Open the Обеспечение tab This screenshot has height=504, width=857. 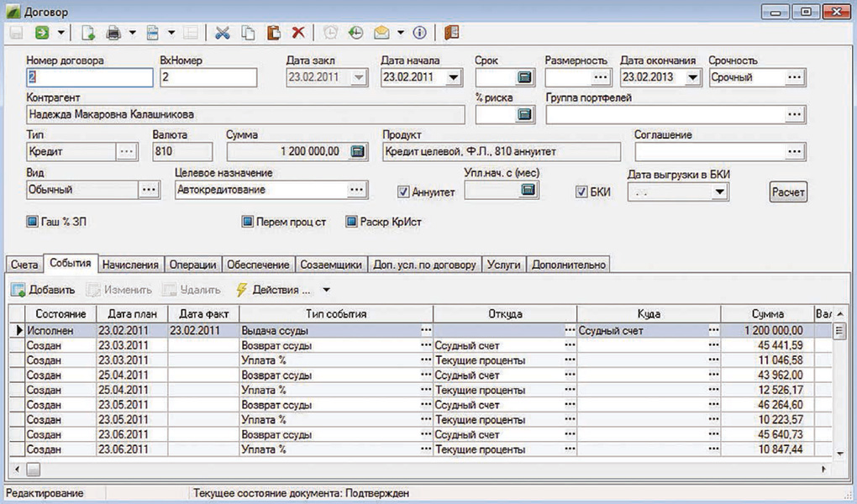[258, 265]
